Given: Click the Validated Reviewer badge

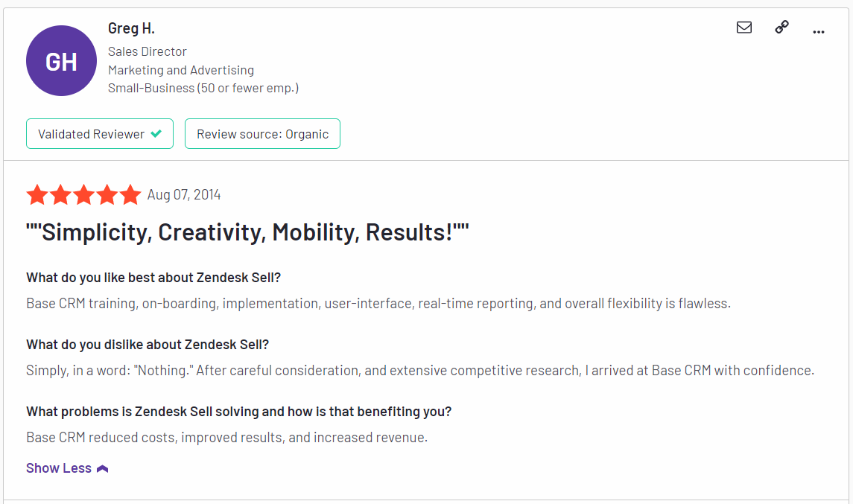Looking at the screenshot, I should click(100, 134).
